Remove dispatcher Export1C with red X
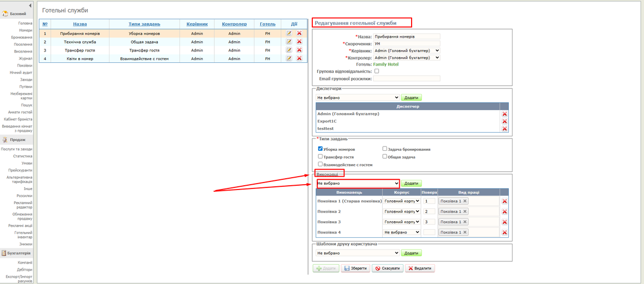The width and height of the screenshot is (644, 284). click(504, 121)
